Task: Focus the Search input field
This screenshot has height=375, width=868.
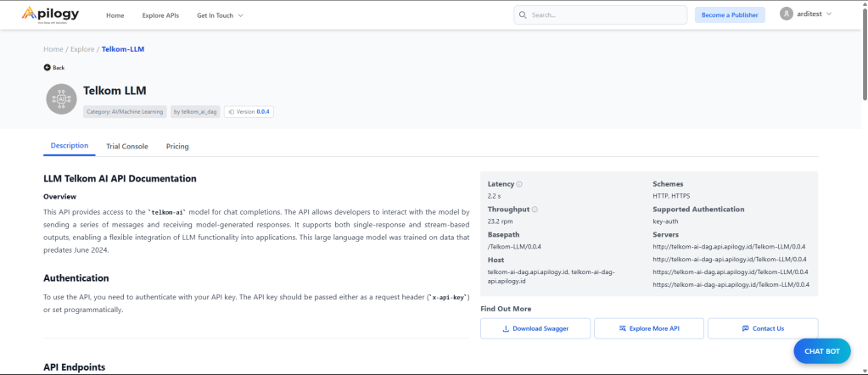Action: pyautogui.click(x=607, y=15)
